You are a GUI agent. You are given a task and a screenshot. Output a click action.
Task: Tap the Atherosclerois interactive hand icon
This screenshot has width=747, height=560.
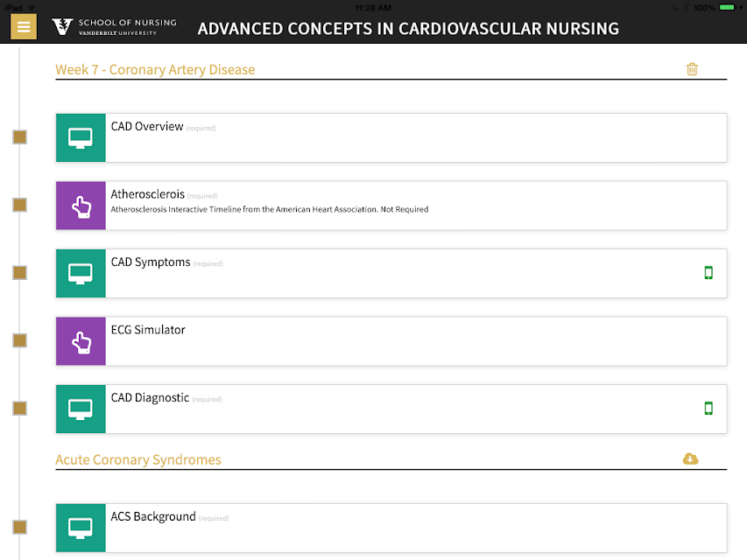click(81, 206)
